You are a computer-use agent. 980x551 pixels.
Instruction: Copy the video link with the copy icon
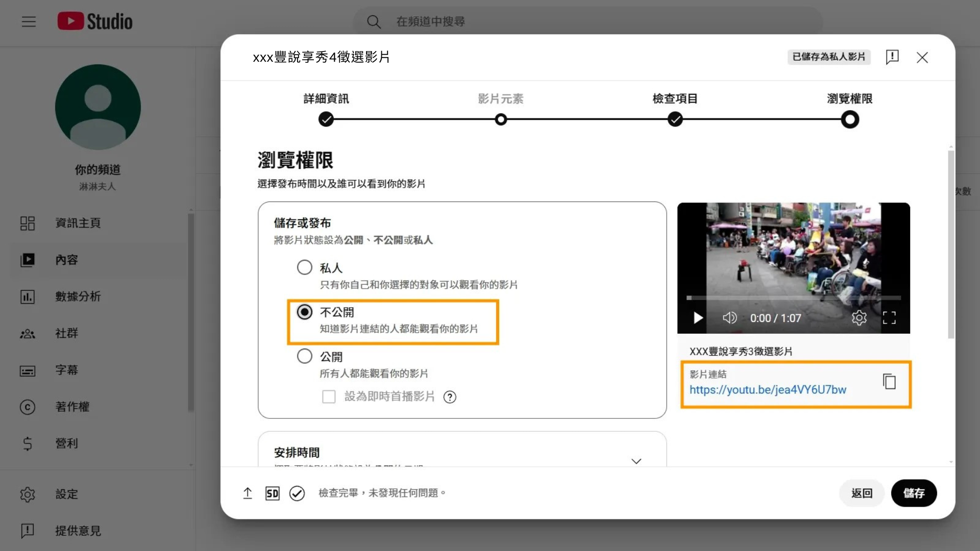[x=889, y=382]
